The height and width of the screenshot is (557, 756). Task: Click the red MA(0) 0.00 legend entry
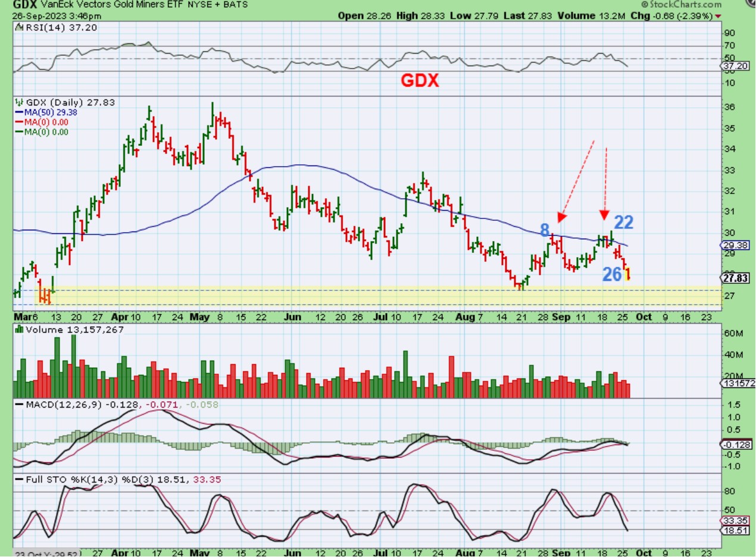[41, 121]
